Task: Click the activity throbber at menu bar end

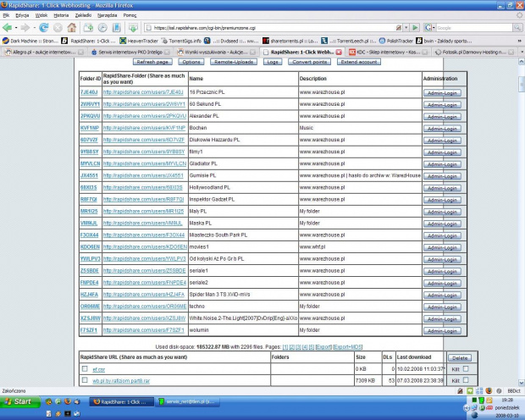Action: click(x=520, y=15)
